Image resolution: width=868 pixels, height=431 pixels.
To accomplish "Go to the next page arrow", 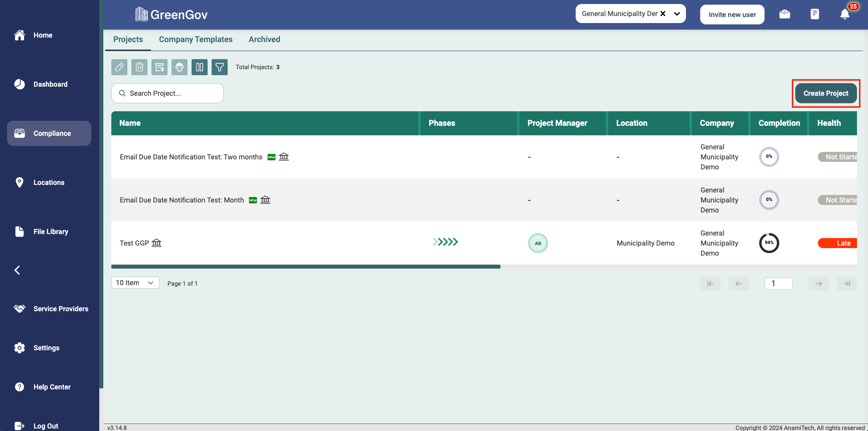I will click(819, 284).
